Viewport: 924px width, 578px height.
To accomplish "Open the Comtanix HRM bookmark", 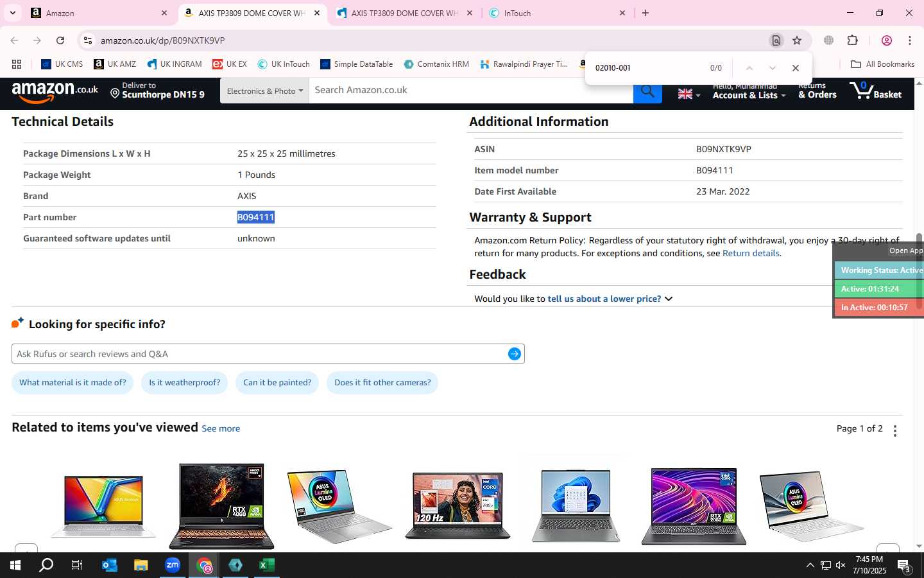I will coord(436,64).
